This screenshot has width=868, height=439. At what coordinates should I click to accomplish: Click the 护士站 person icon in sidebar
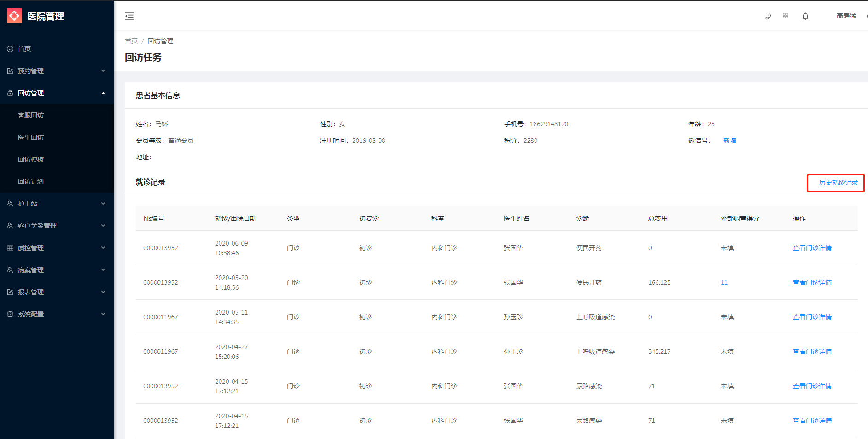pyautogui.click(x=10, y=204)
